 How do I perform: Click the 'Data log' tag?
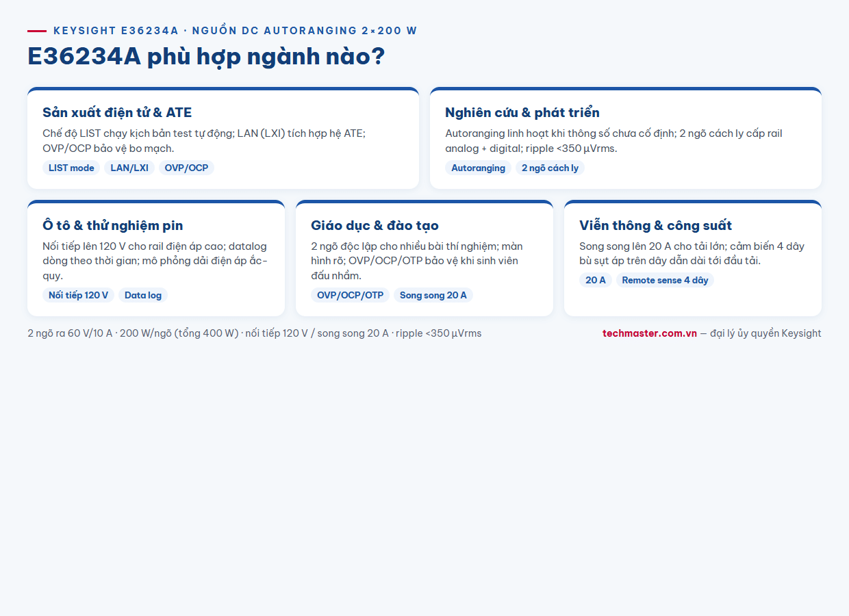click(143, 295)
